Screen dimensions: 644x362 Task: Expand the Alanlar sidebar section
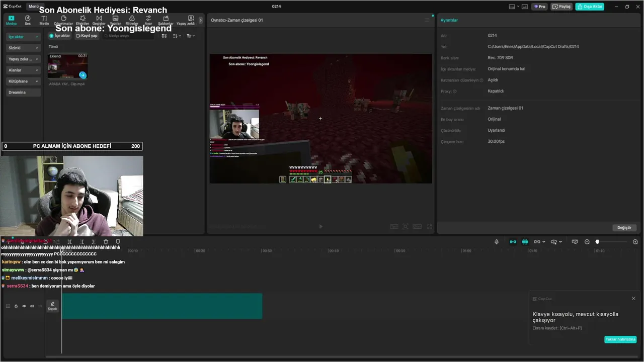pyautogui.click(x=23, y=70)
